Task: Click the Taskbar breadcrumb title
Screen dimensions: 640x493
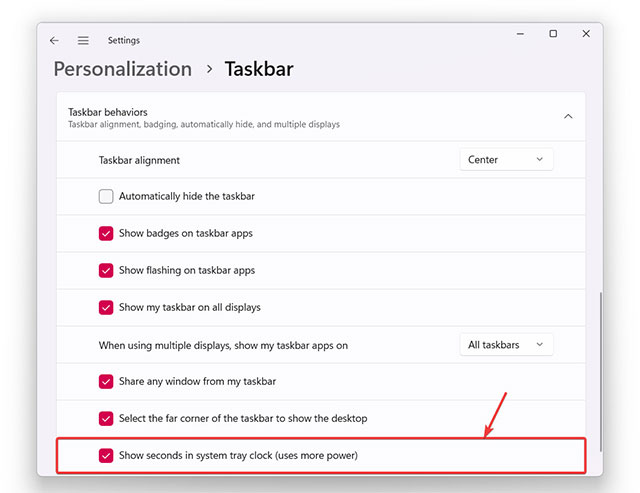Action: (x=259, y=69)
